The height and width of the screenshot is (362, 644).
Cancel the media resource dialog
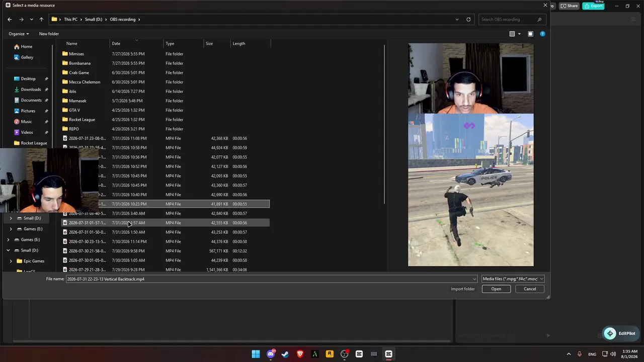click(x=530, y=289)
